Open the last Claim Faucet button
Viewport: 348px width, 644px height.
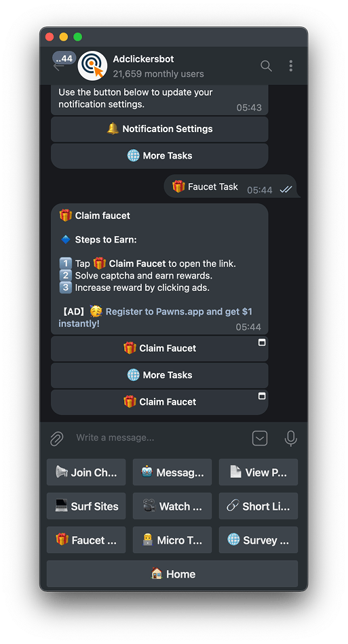point(159,402)
